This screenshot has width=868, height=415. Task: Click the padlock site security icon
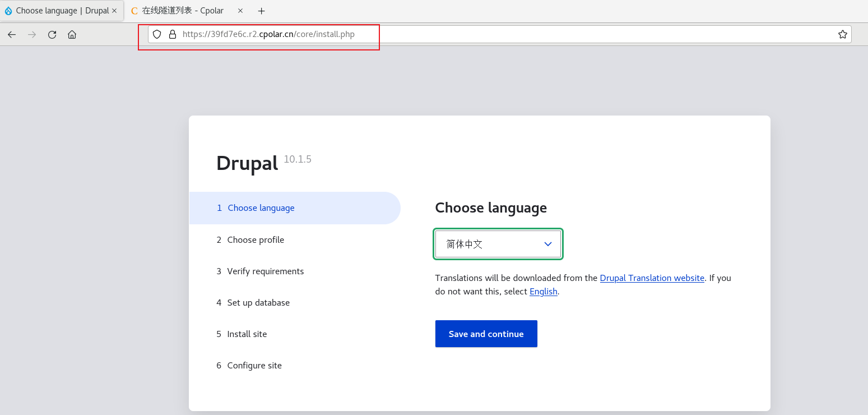tap(173, 34)
